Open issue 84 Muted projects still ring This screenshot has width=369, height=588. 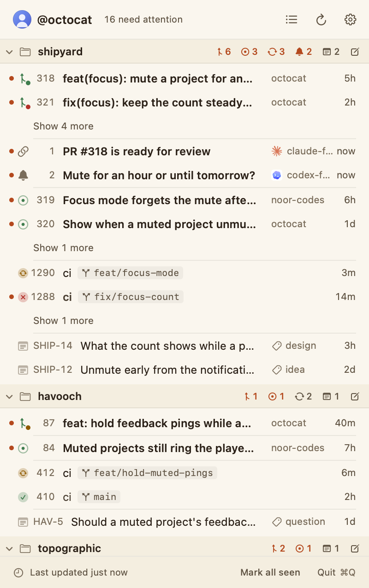(184, 448)
